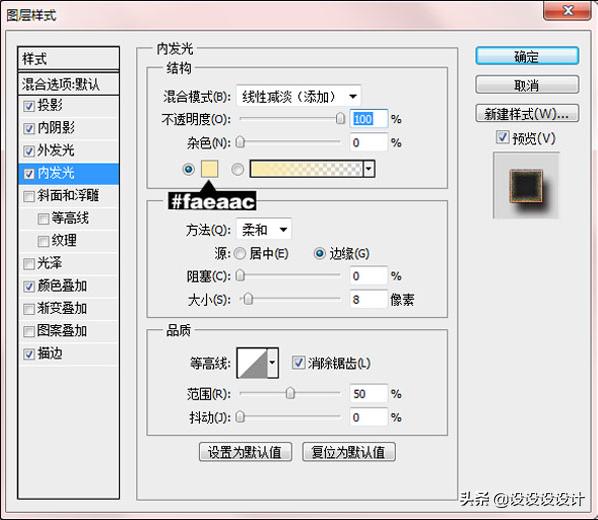Select the 描边 style entry
The width and height of the screenshot is (598, 520).
coord(69,354)
